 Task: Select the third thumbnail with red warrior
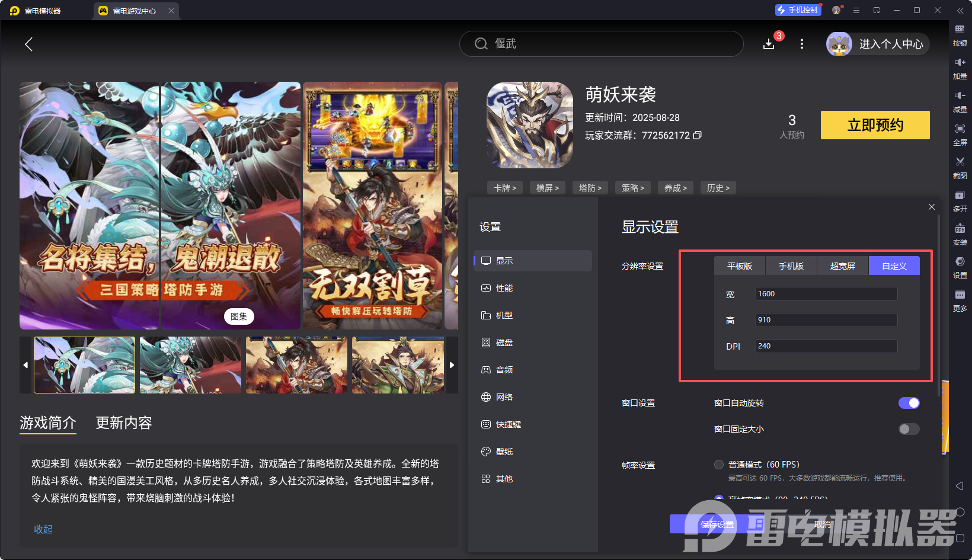tap(296, 365)
